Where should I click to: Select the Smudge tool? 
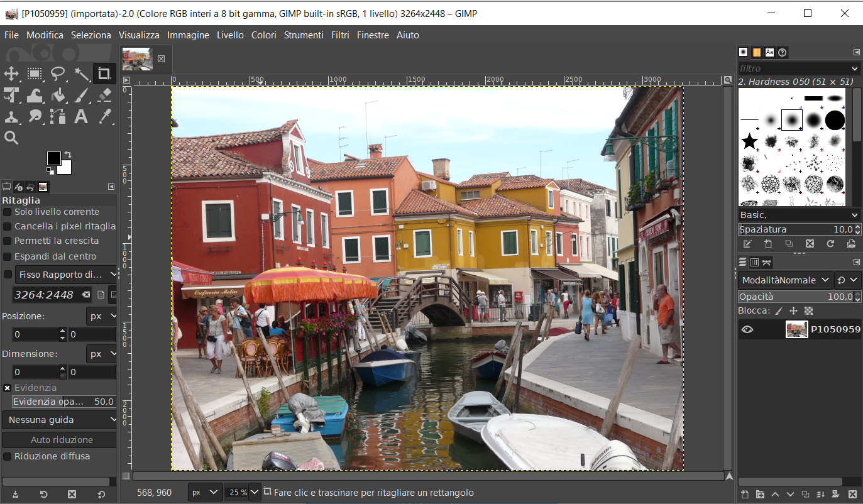coord(35,116)
